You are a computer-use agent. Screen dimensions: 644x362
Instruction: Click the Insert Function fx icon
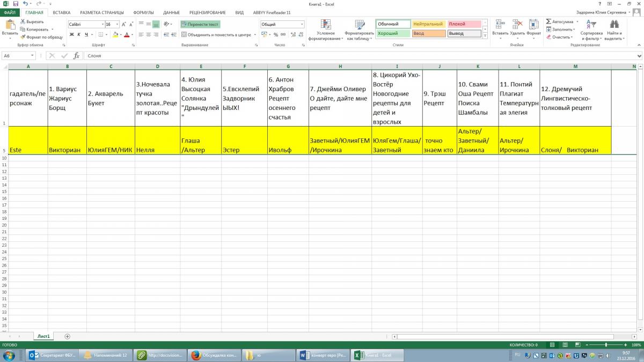click(76, 55)
